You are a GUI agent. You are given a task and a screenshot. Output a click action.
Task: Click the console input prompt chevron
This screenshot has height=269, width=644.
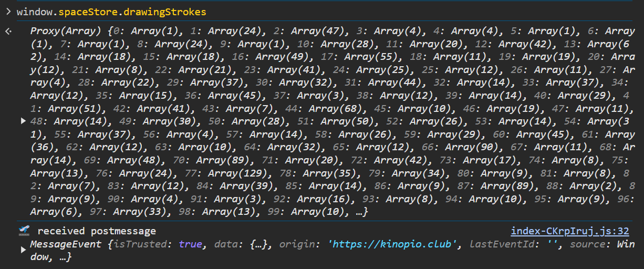click(x=8, y=12)
